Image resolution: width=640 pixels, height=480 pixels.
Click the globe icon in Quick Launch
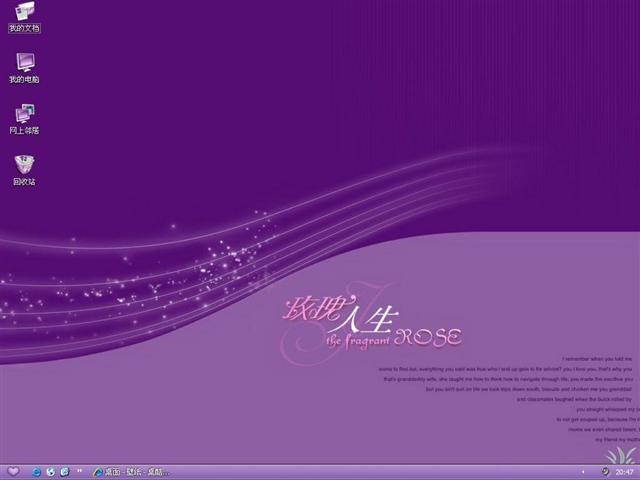(x=51, y=471)
